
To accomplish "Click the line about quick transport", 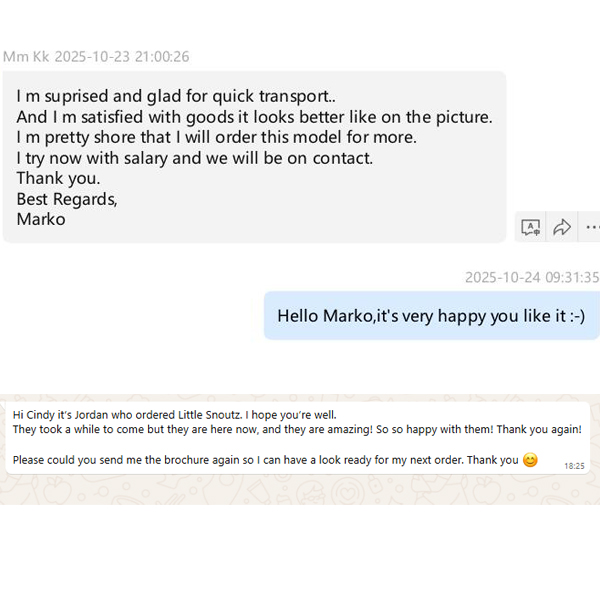I will coord(183,96).
